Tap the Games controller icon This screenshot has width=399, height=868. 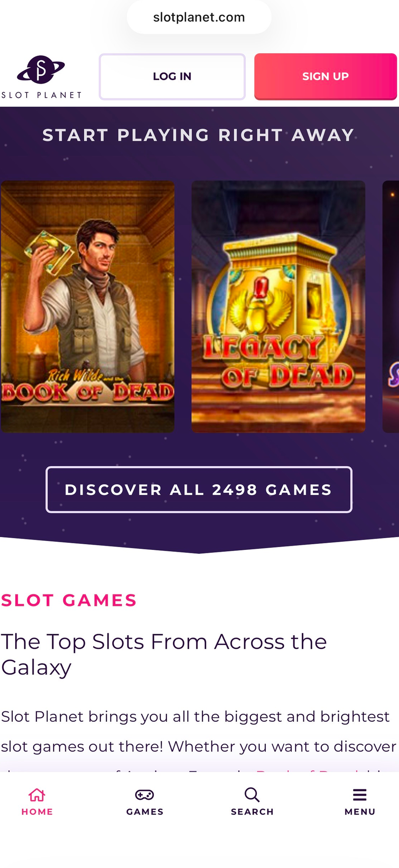(x=145, y=795)
